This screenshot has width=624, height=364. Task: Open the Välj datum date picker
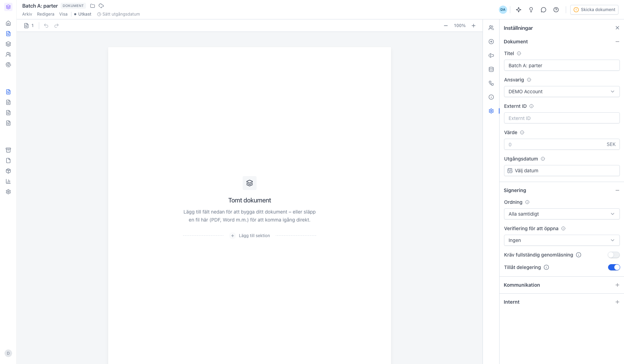pyautogui.click(x=562, y=171)
